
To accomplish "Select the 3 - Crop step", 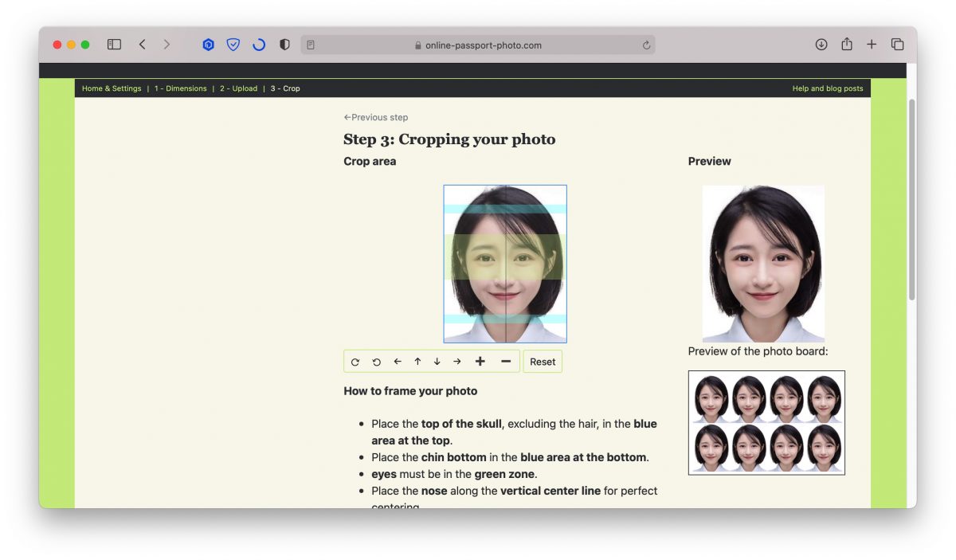I will [x=285, y=88].
